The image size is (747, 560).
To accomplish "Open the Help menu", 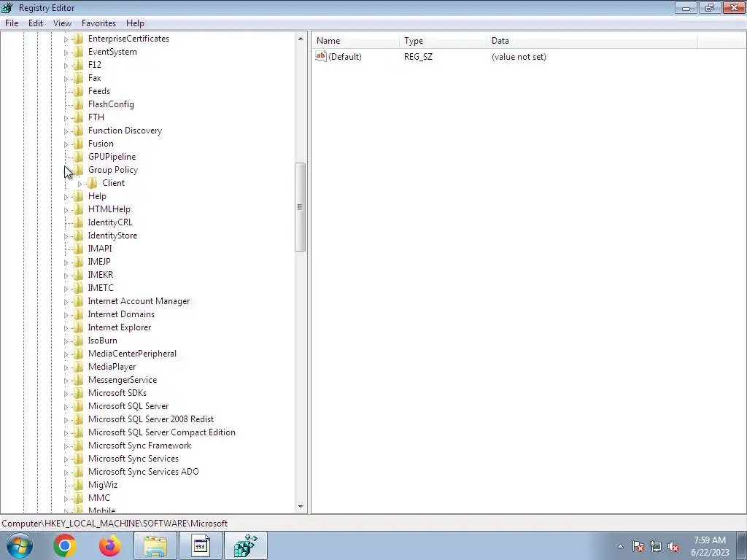I will tap(135, 23).
